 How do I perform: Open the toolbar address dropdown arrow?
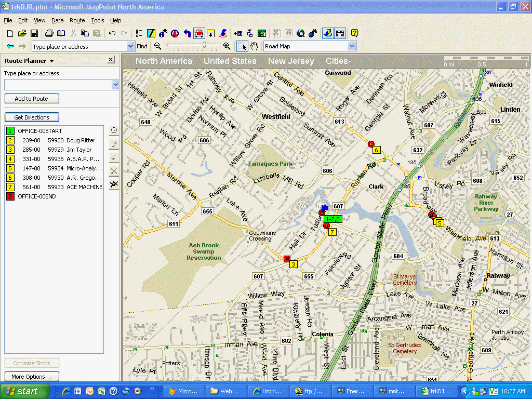point(130,46)
